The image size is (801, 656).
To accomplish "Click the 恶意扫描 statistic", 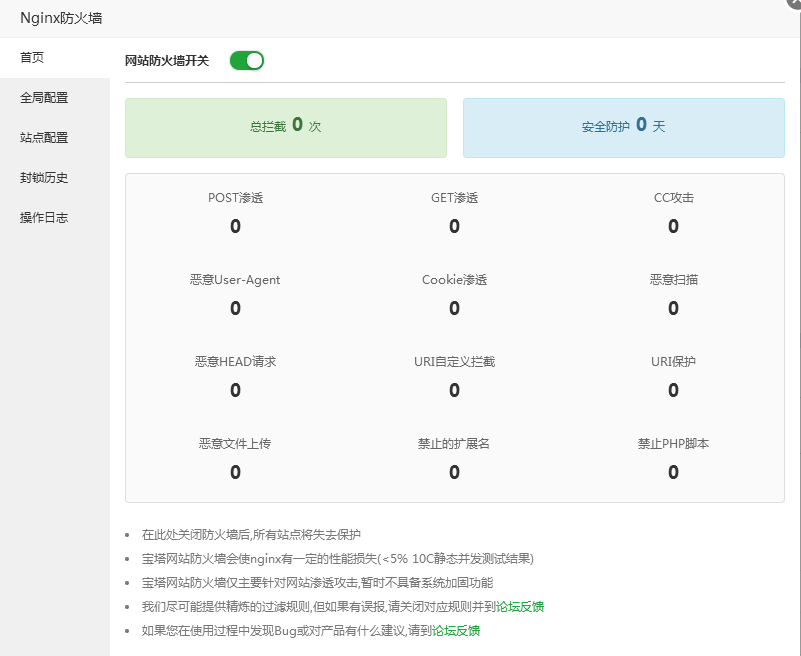I will point(672,294).
